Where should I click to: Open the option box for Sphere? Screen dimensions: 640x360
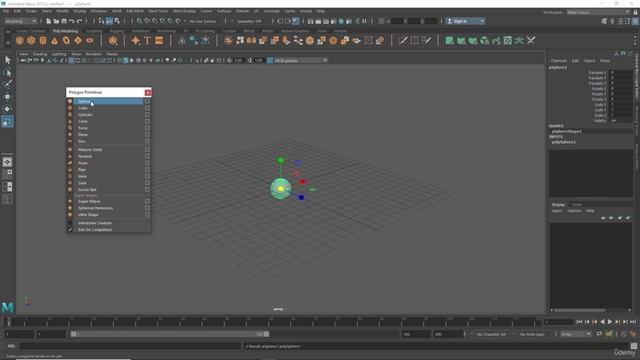click(147, 101)
